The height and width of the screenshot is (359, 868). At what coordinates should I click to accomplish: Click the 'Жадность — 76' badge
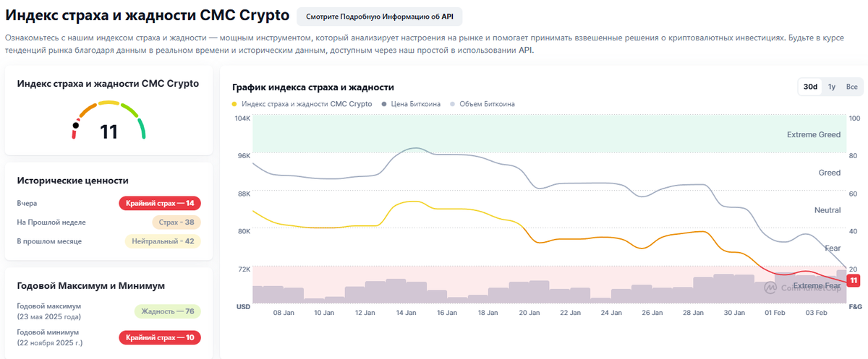pos(168,311)
